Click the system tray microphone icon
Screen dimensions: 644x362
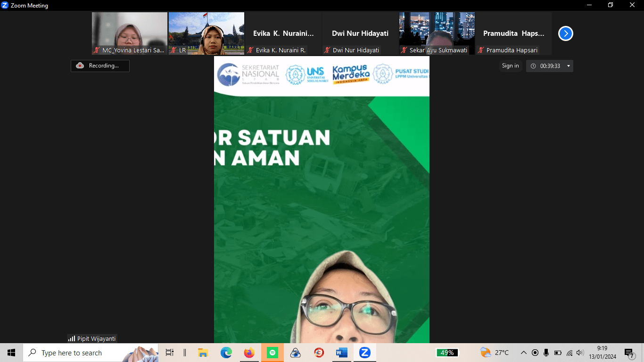click(x=546, y=353)
